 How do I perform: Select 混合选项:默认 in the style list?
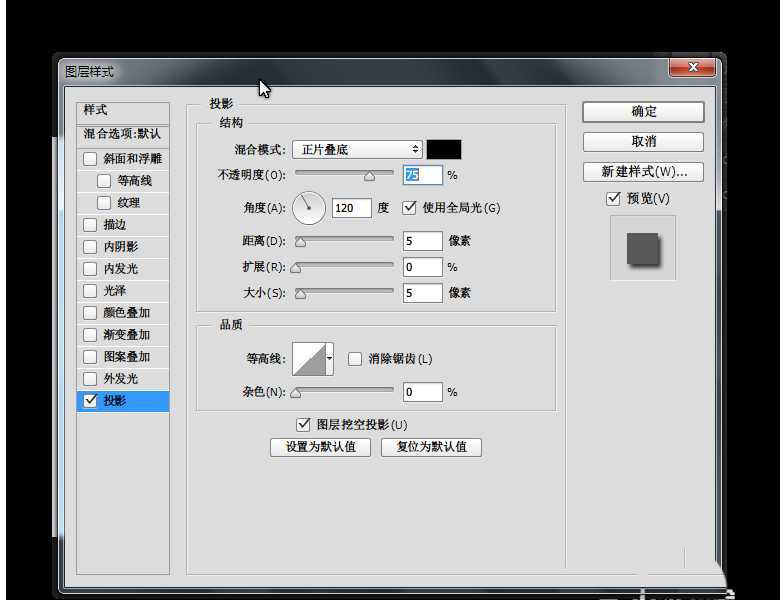click(122, 134)
